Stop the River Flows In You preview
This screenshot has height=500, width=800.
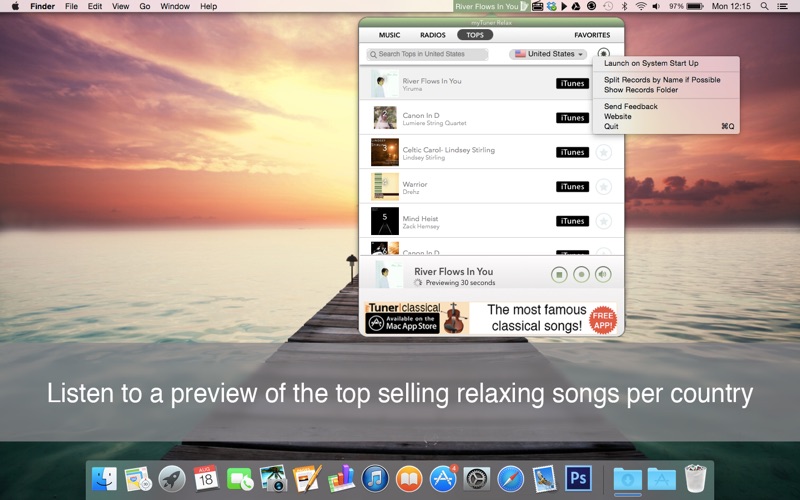559,274
